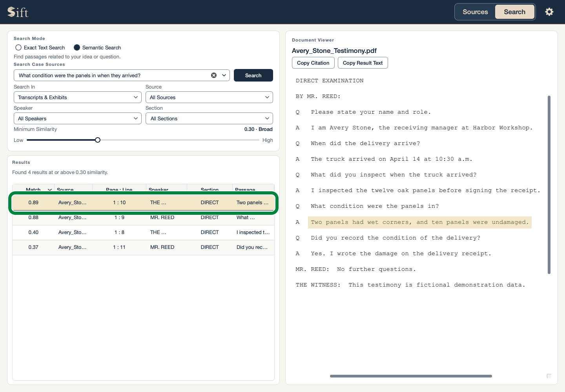Screen dimensions: 565x392
Task: Open settings via the gear icon
Action: pyautogui.click(x=549, y=12)
